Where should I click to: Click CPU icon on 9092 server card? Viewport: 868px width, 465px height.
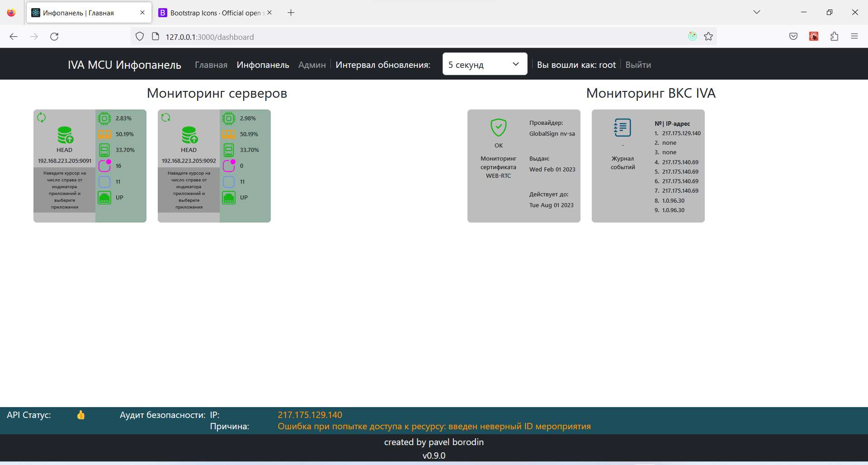(229, 119)
